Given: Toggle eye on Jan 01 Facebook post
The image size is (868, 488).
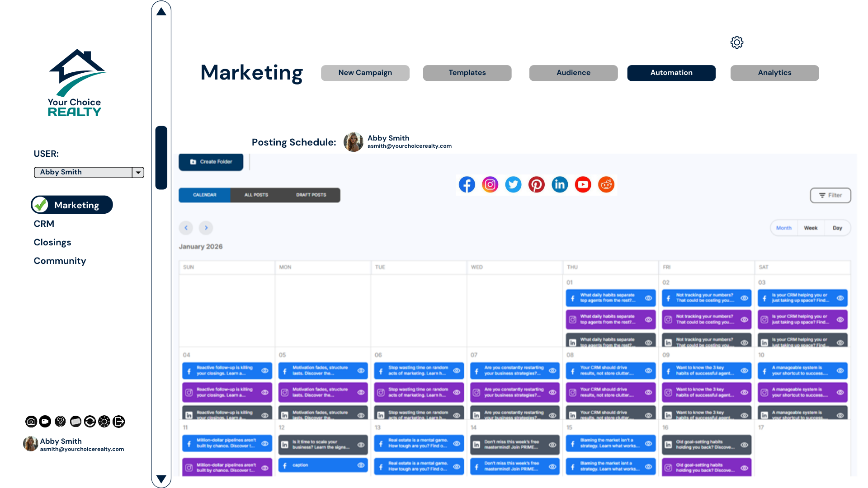Looking at the screenshot, I should tap(648, 298).
